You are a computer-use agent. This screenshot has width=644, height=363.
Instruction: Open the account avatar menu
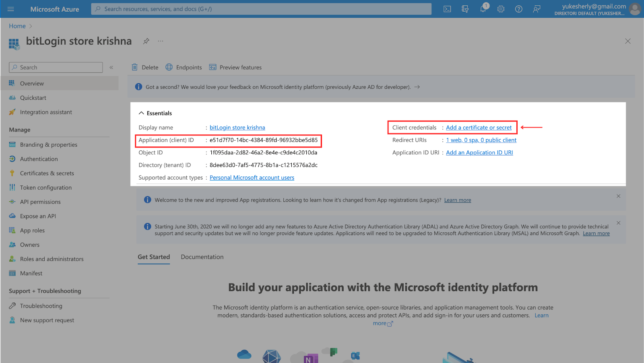[635, 9]
